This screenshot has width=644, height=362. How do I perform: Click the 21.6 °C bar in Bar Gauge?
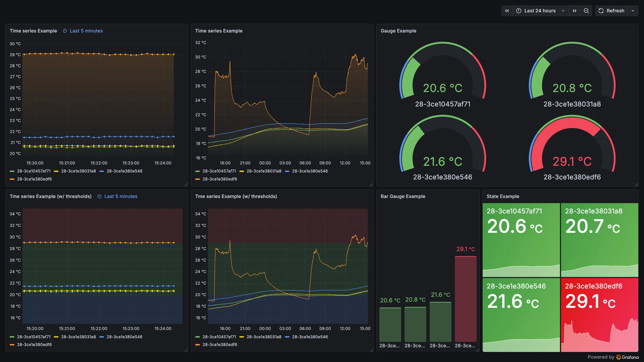point(440,322)
